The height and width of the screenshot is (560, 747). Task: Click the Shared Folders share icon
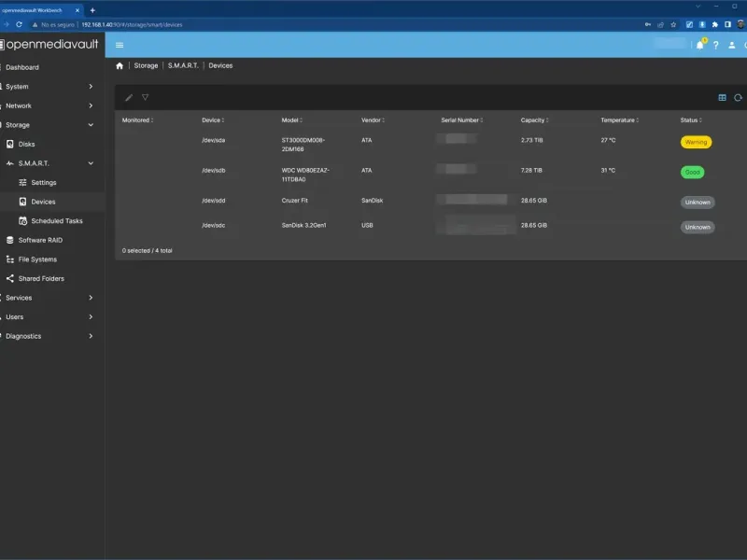pyautogui.click(x=10, y=278)
